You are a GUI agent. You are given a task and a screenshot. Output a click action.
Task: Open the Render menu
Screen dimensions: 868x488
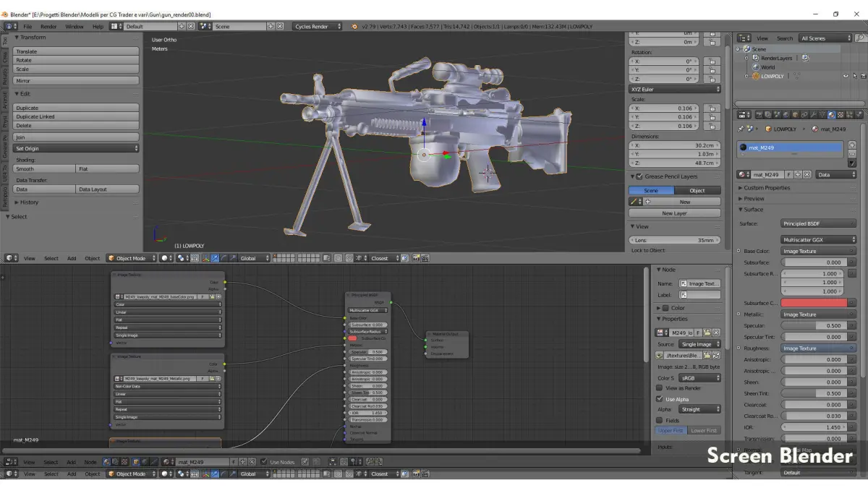point(48,27)
